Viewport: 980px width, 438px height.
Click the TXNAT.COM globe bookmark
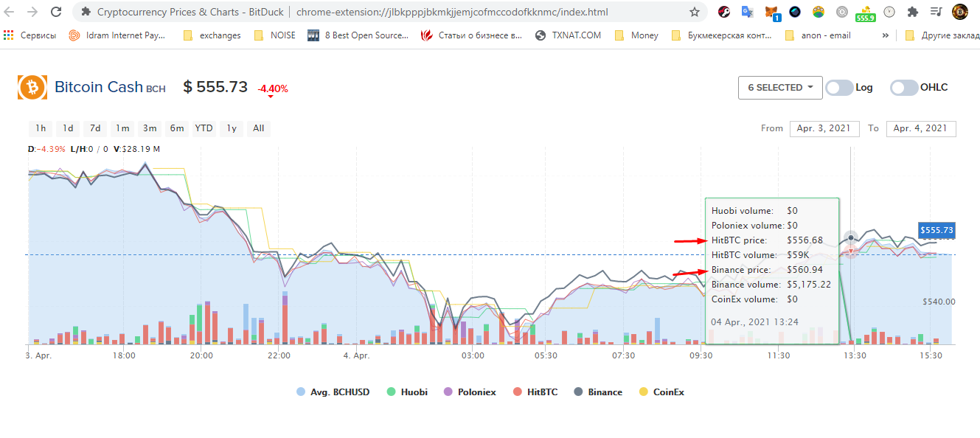tap(568, 35)
